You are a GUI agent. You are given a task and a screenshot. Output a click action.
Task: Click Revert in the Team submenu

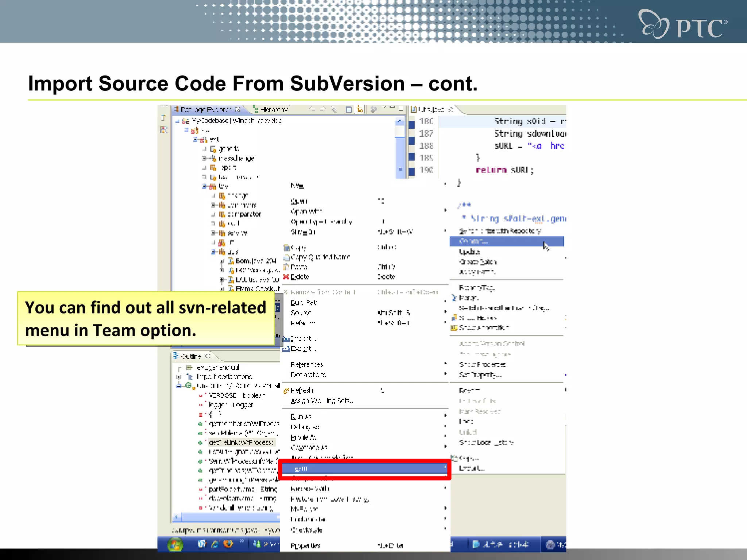click(469, 390)
